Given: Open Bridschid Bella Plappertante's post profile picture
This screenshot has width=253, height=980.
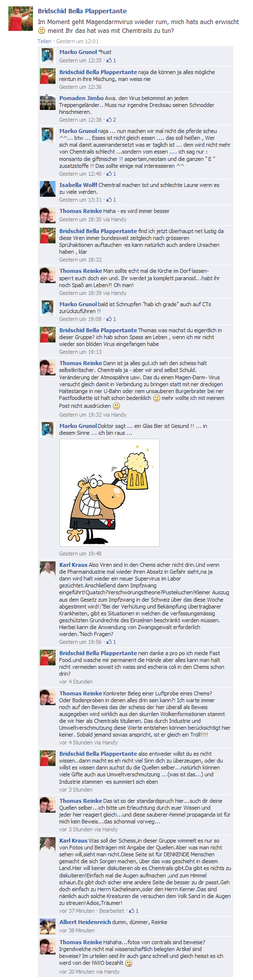Looking at the screenshot, I should click(21, 20).
